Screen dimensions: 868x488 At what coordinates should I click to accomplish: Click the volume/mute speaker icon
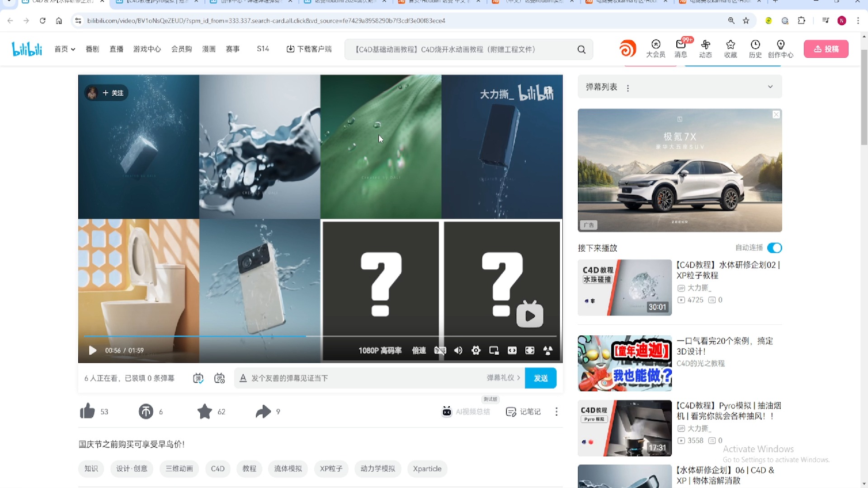(458, 350)
